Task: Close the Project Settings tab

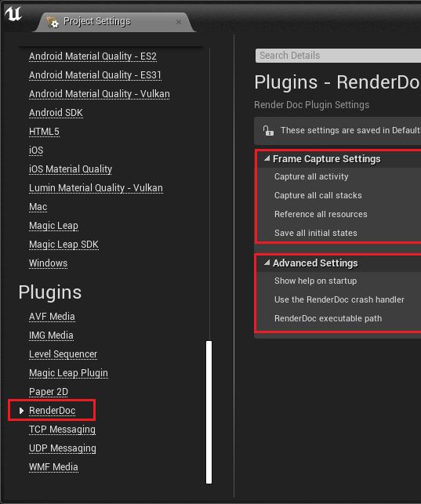Action: coord(179,22)
